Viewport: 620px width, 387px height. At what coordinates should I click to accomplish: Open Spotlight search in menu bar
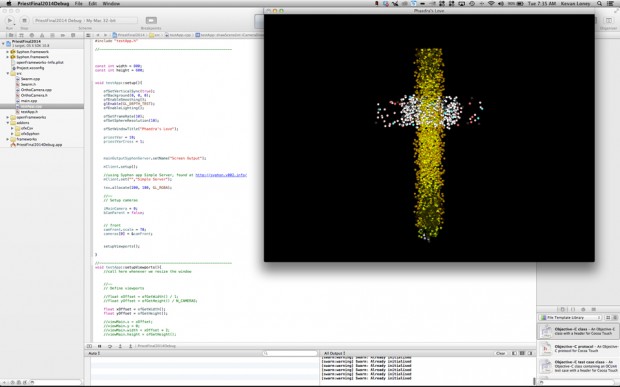pyautogui.click(x=600, y=4)
